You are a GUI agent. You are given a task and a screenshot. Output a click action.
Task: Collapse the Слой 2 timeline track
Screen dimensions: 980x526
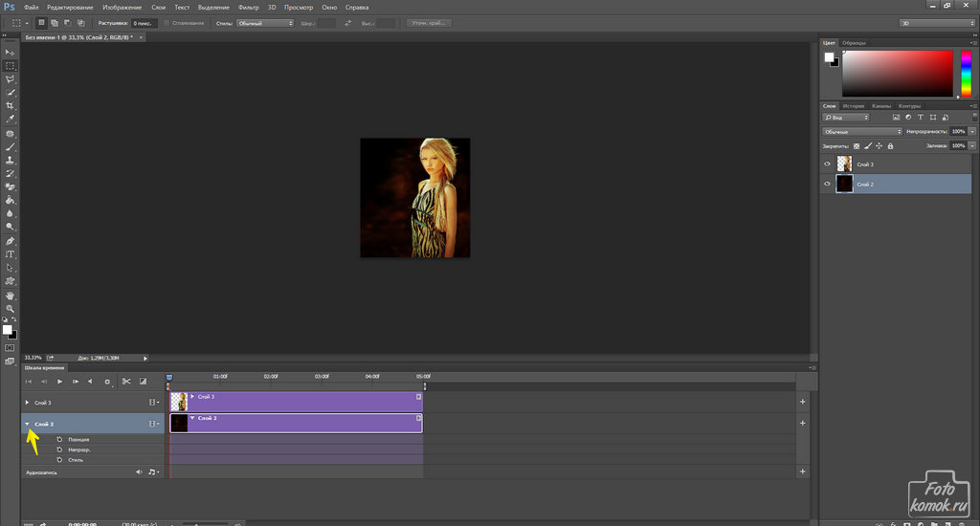[x=27, y=423]
